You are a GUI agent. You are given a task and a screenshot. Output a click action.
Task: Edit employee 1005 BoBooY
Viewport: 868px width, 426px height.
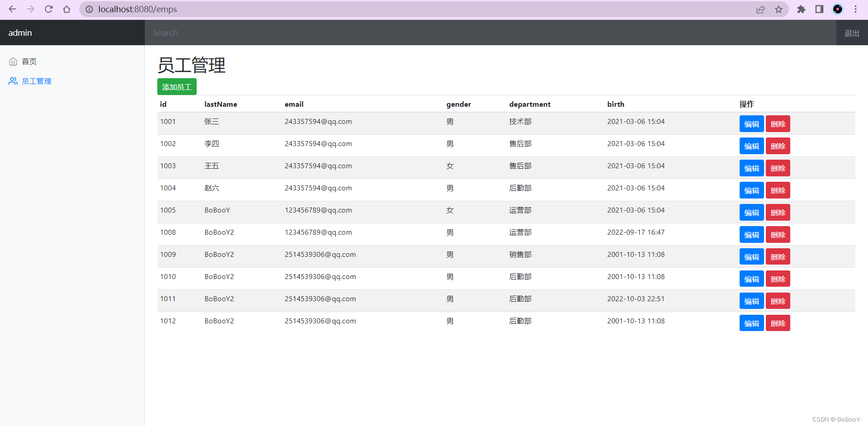click(751, 213)
